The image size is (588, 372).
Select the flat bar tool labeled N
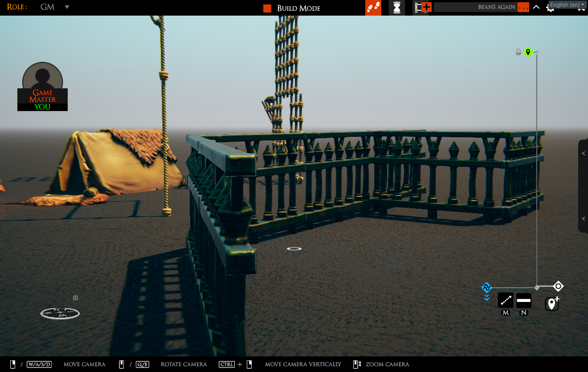[524, 301]
